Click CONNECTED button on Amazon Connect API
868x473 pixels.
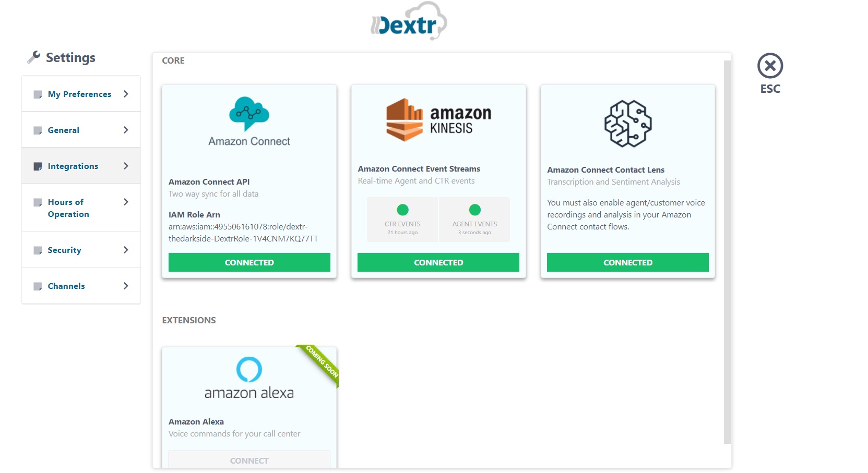(249, 262)
